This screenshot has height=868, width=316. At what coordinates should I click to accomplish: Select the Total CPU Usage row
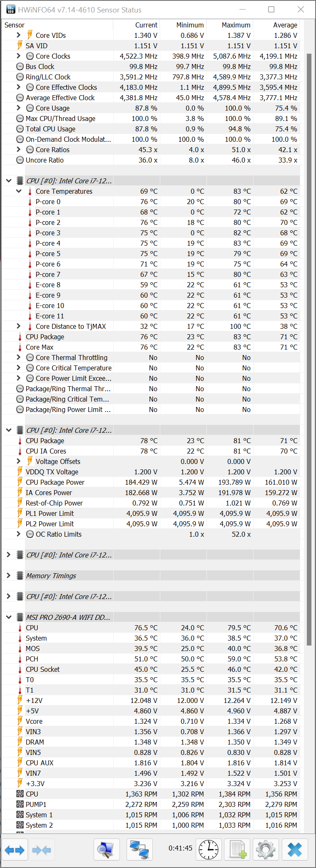[50, 129]
